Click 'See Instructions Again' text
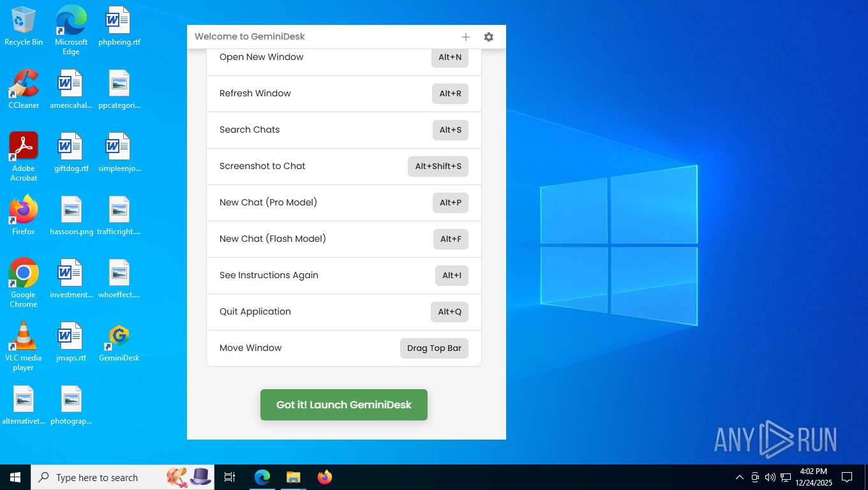 (x=269, y=275)
